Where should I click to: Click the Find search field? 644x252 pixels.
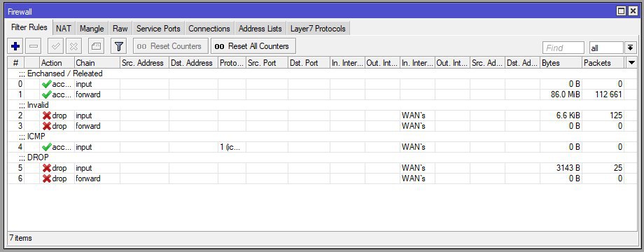point(563,48)
